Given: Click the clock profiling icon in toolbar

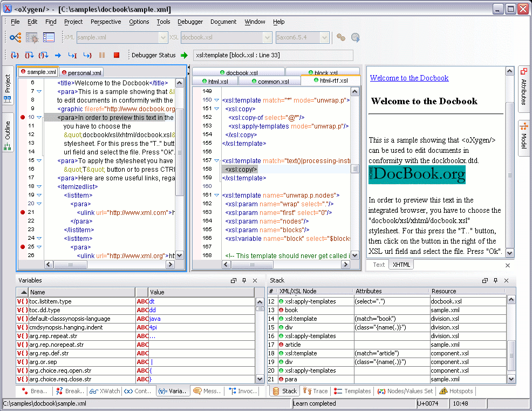Looking at the screenshot, I should tap(355, 37).
